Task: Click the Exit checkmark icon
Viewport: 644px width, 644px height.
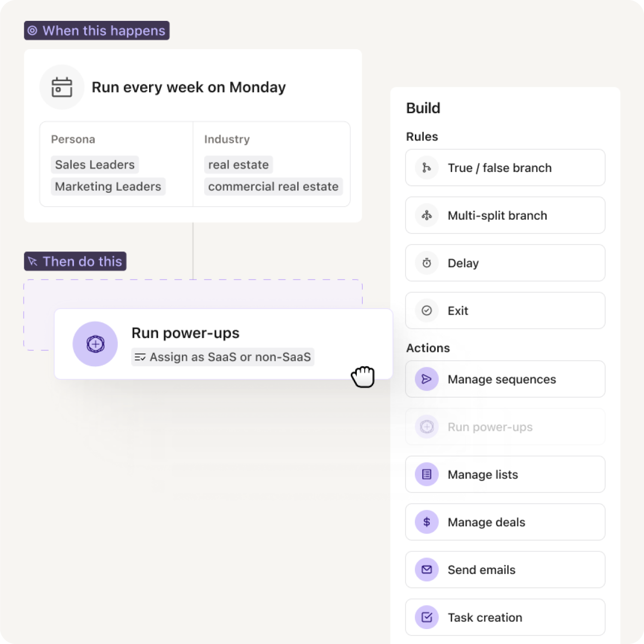Action: 426,311
